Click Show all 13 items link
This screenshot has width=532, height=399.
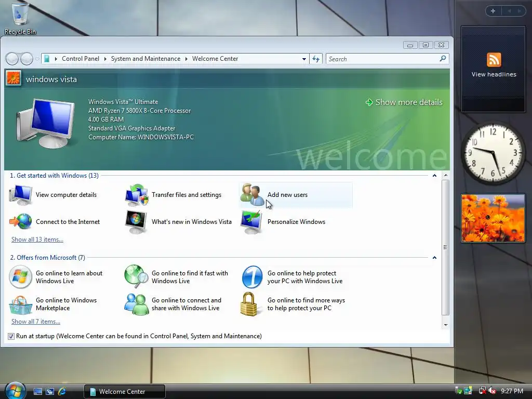pyautogui.click(x=37, y=240)
